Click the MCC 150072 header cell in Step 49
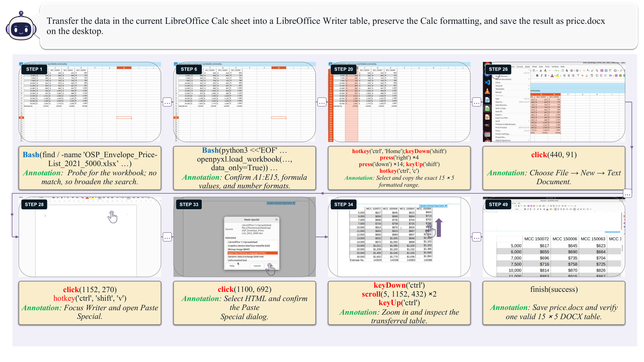 [536, 239]
